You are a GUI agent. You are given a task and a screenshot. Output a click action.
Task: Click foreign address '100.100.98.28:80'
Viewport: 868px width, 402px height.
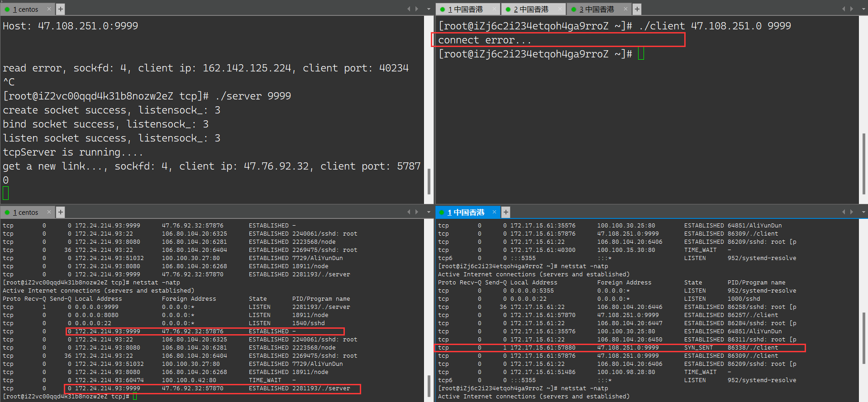pyautogui.click(x=626, y=372)
